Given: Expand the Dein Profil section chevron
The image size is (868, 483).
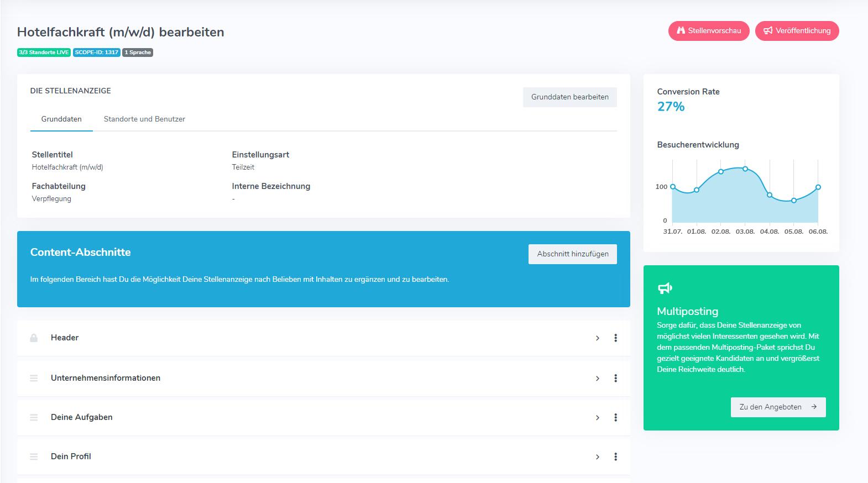Looking at the screenshot, I should click(597, 457).
